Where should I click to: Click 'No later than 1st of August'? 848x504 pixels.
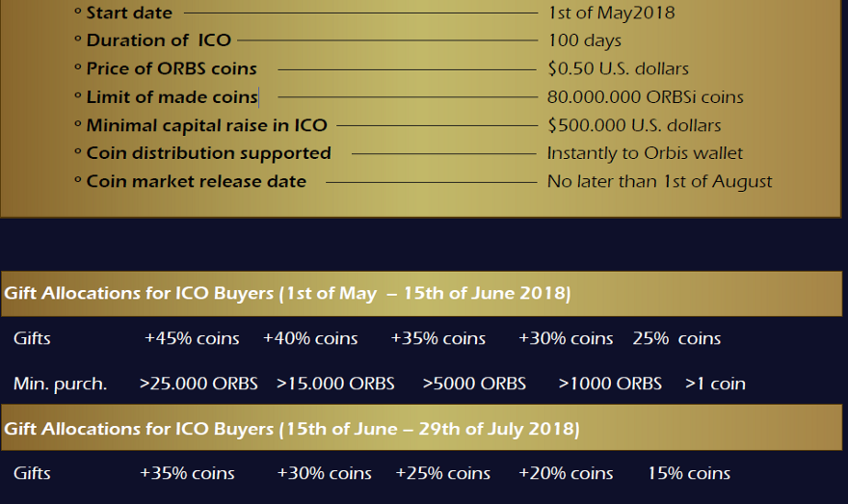pos(659,181)
